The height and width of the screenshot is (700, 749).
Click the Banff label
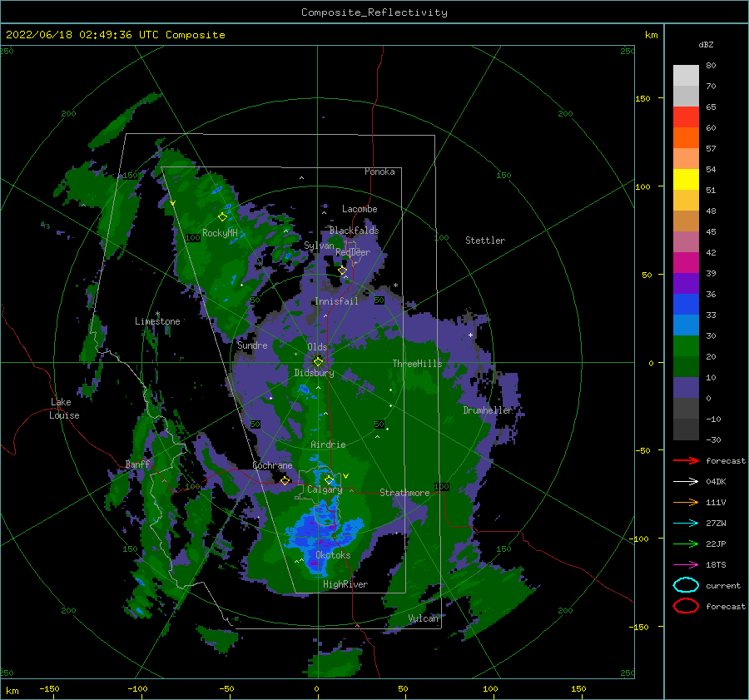point(137,464)
